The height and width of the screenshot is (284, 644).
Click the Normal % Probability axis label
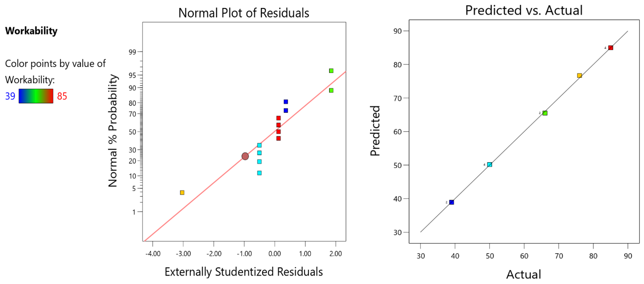[x=113, y=131]
